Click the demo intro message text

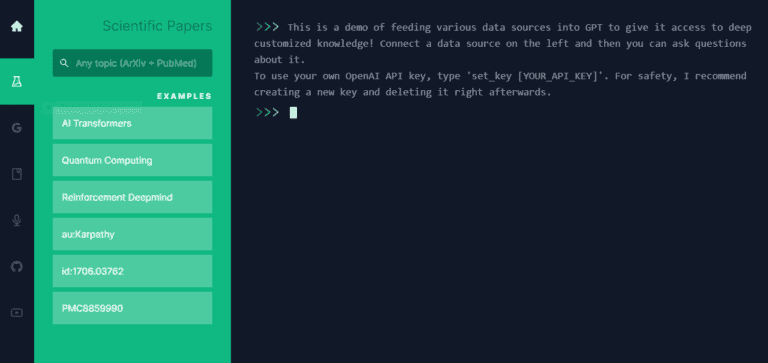coord(503,44)
